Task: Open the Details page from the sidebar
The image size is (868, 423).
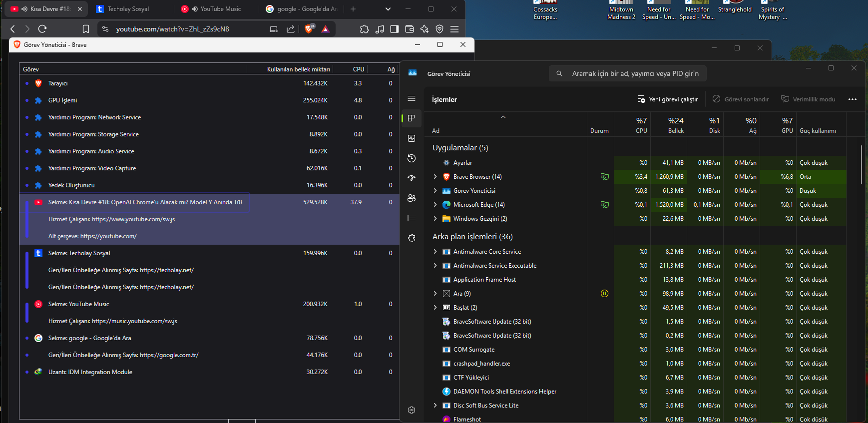Action: pos(412,218)
